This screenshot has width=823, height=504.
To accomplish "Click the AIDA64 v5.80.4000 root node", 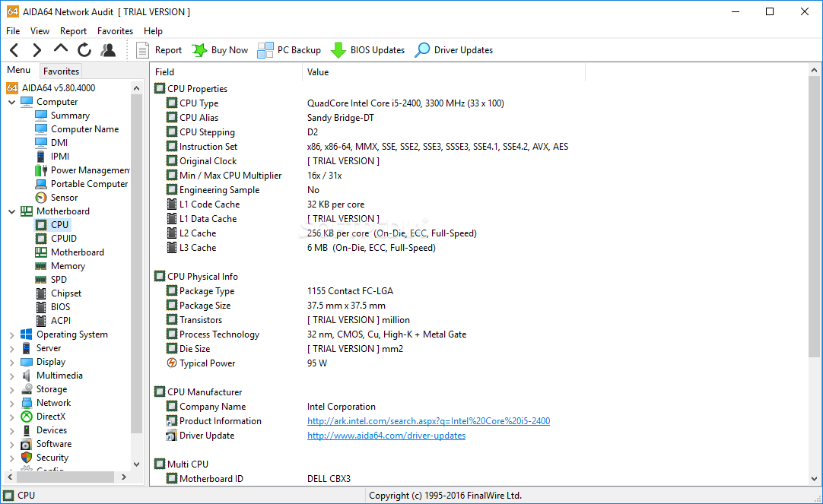I will point(59,88).
